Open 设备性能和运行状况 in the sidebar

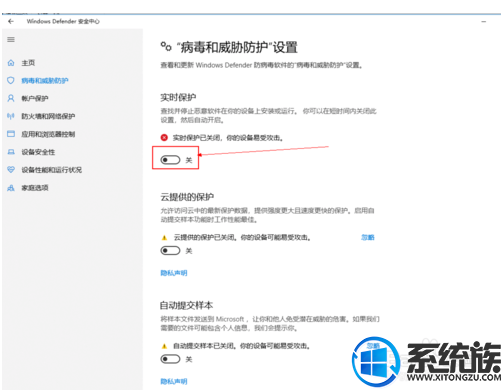52,170
